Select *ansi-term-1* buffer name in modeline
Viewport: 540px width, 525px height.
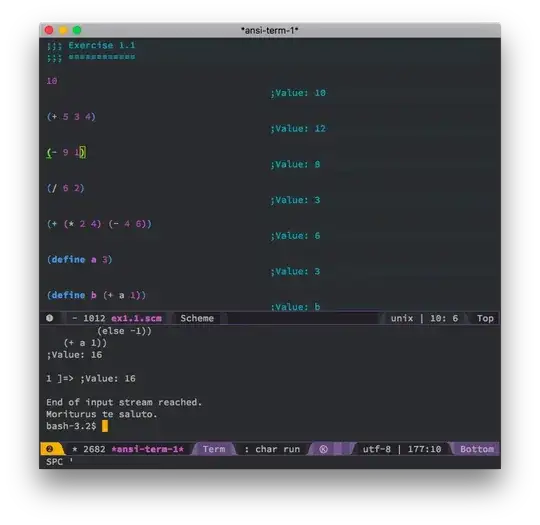click(147, 449)
